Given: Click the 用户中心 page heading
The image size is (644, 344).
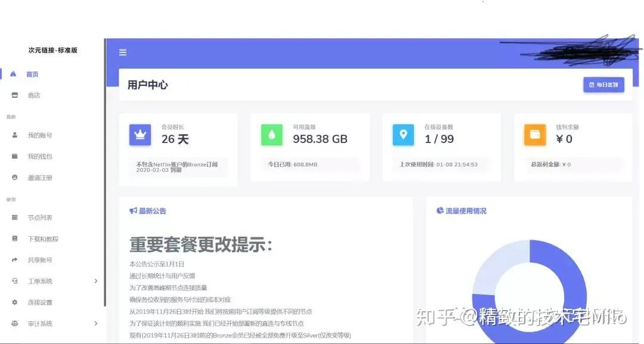Looking at the screenshot, I should click(x=147, y=85).
